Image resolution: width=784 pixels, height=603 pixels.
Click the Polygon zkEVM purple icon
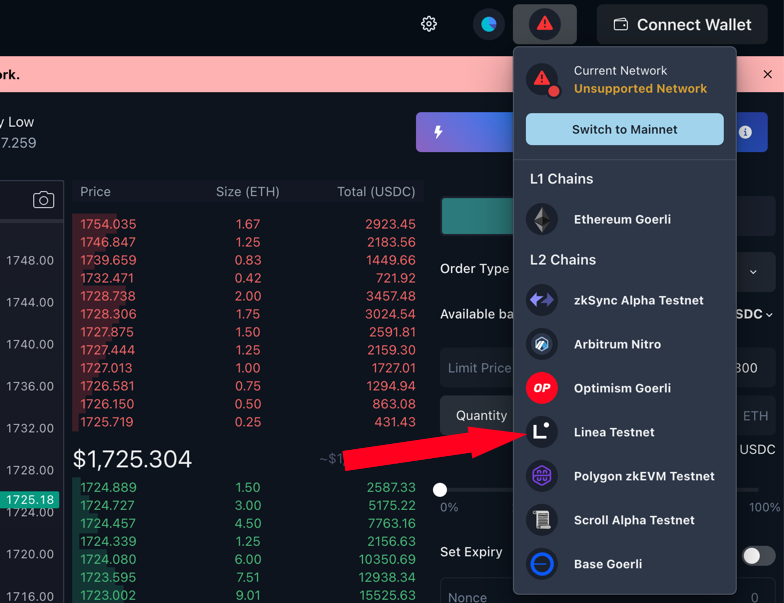click(542, 476)
